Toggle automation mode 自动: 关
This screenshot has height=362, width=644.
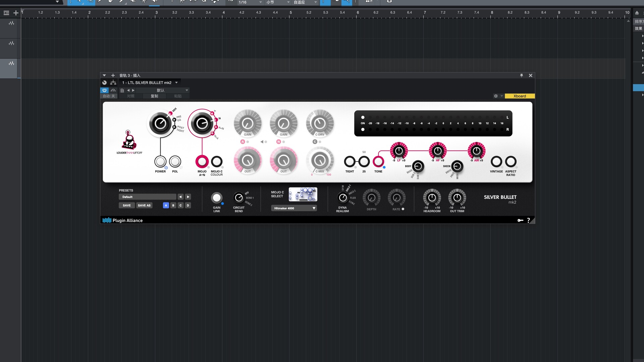tap(109, 96)
